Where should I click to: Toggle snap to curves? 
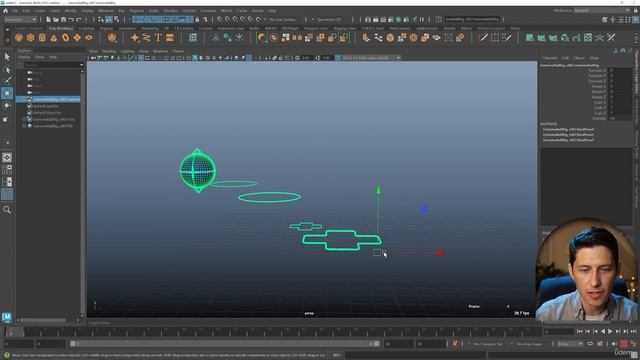click(x=228, y=19)
